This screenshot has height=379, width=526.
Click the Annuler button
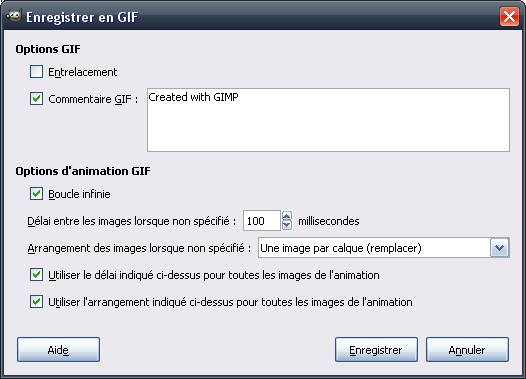pyautogui.click(x=467, y=350)
